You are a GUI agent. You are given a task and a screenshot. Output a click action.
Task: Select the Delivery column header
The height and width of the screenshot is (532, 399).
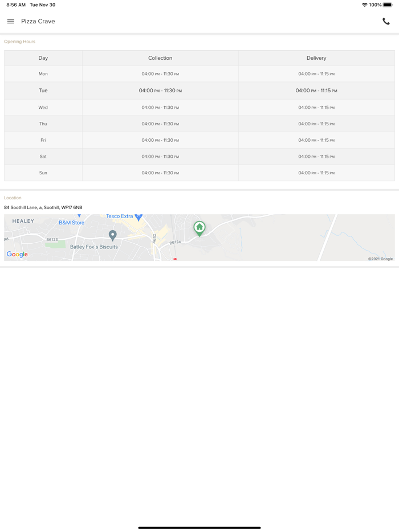point(316,58)
